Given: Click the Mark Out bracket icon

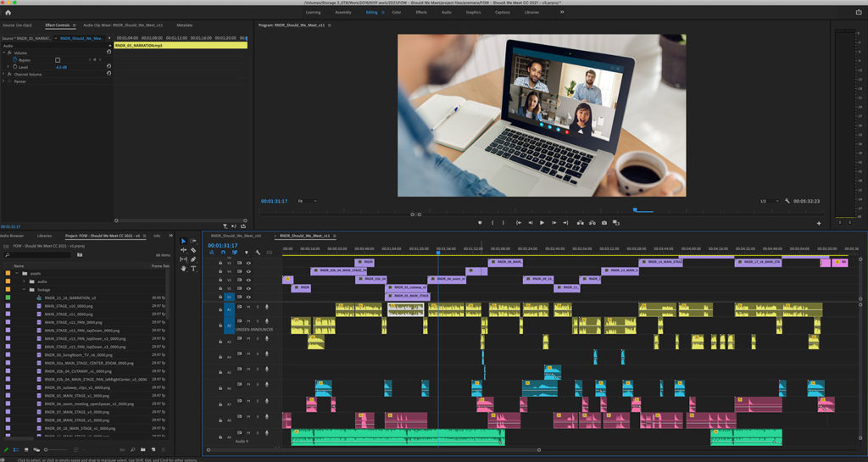Looking at the screenshot, I should point(504,222).
